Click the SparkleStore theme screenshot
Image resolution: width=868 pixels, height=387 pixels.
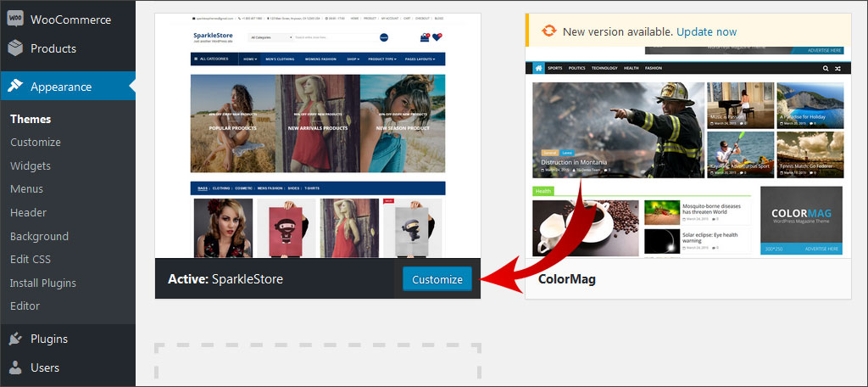(x=317, y=136)
